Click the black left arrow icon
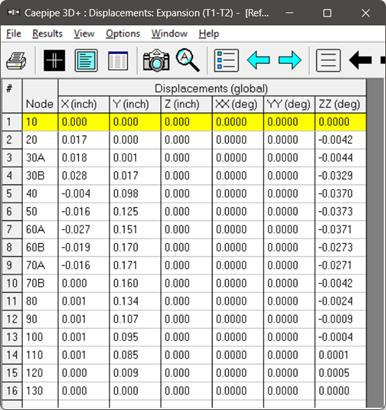 coord(360,60)
